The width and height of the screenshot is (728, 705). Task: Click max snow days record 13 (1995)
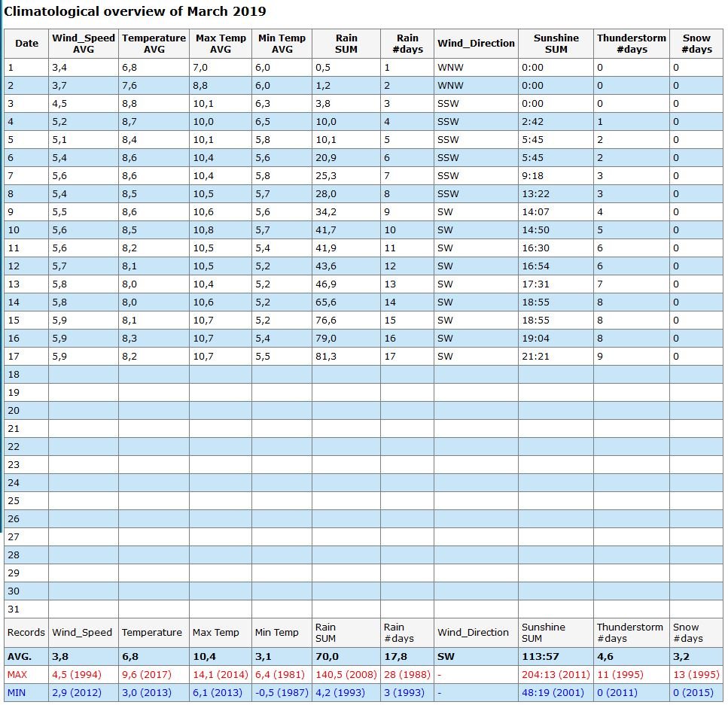(696, 675)
